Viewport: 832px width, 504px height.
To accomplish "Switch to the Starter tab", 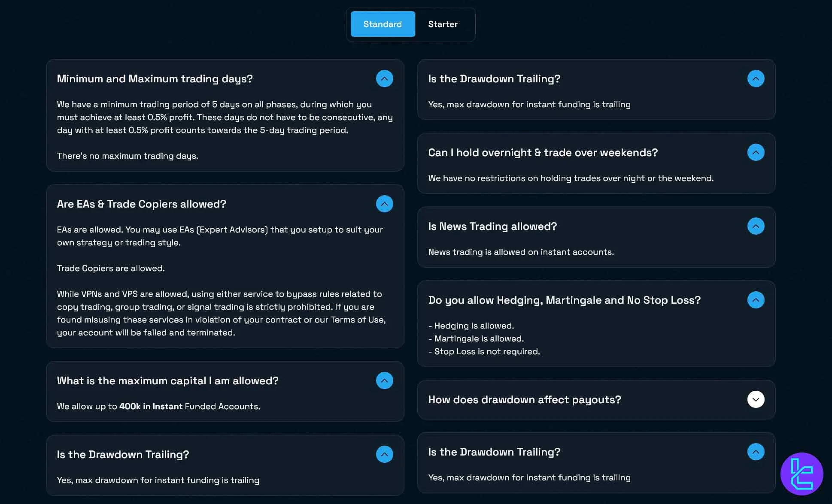I will pyautogui.click(x=443, y=24).
